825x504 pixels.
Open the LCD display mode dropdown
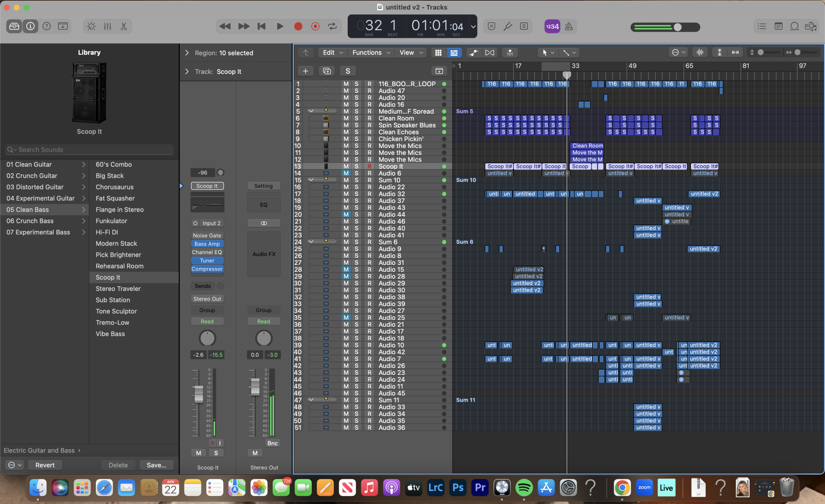pos(474,27)
